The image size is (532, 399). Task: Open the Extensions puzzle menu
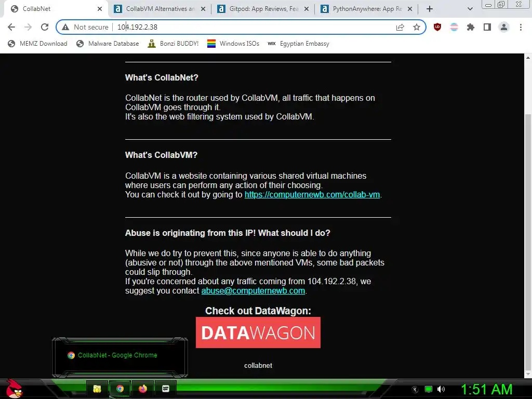point(471,27)
